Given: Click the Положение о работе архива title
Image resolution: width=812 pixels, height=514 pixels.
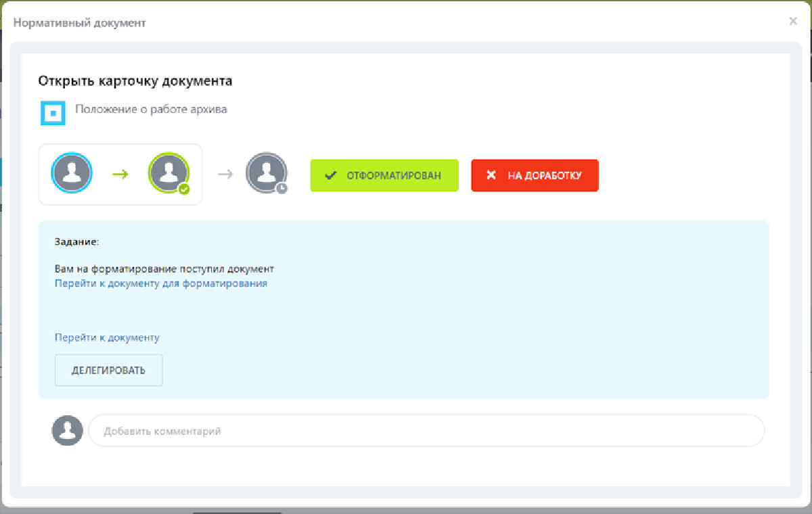Looking at the screenshot, I should click(151, 109).
